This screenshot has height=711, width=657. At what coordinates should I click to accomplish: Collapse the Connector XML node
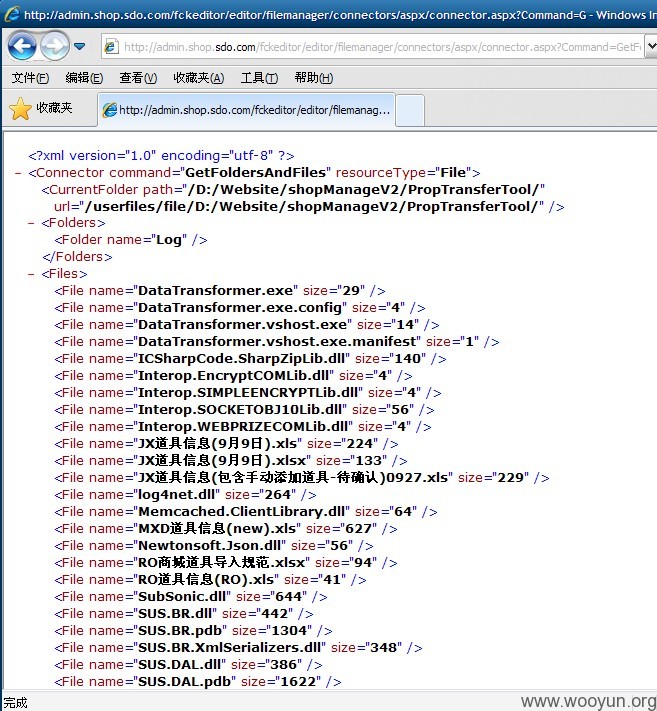pos(18,173)
